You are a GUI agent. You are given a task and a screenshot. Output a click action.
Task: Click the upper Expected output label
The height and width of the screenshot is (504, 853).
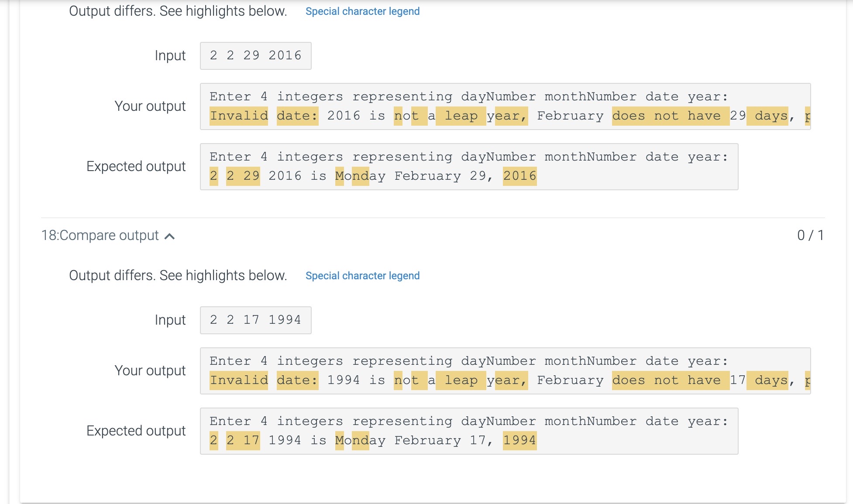click(x=136, y=166)
